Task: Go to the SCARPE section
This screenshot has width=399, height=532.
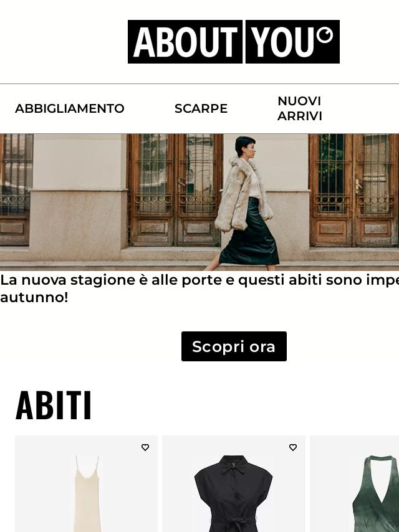Action: tap(201, 108)
